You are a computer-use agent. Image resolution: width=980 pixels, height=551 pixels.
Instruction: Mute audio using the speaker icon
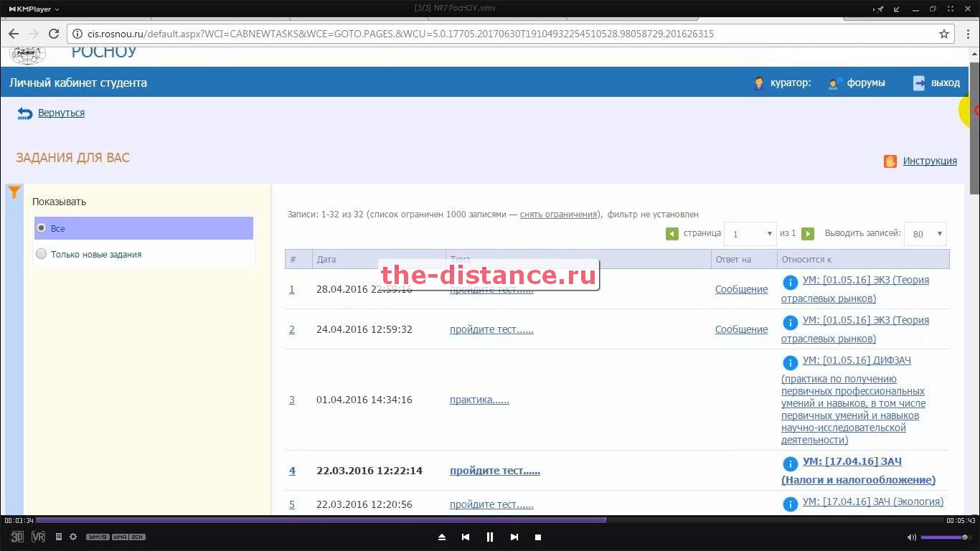(x=911, y=537)
